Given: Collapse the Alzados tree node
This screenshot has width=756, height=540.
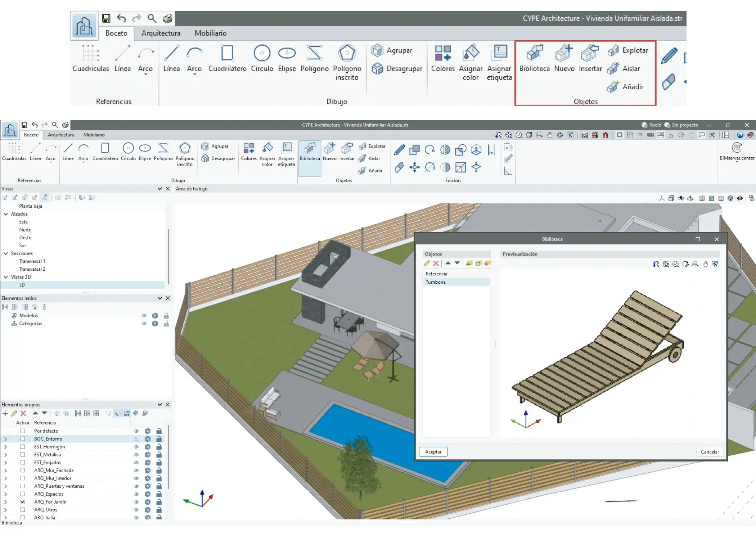Looking at the screenshot, I should (6, 214).
